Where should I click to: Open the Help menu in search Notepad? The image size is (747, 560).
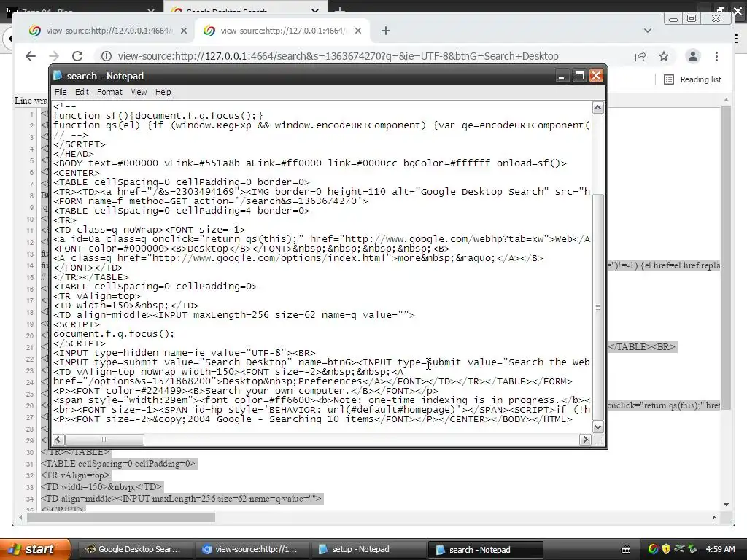163,92
